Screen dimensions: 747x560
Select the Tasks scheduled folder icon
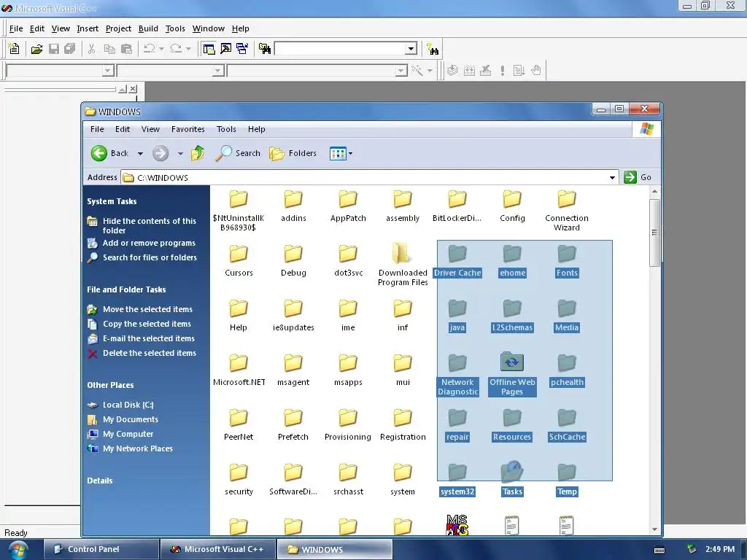512,472
